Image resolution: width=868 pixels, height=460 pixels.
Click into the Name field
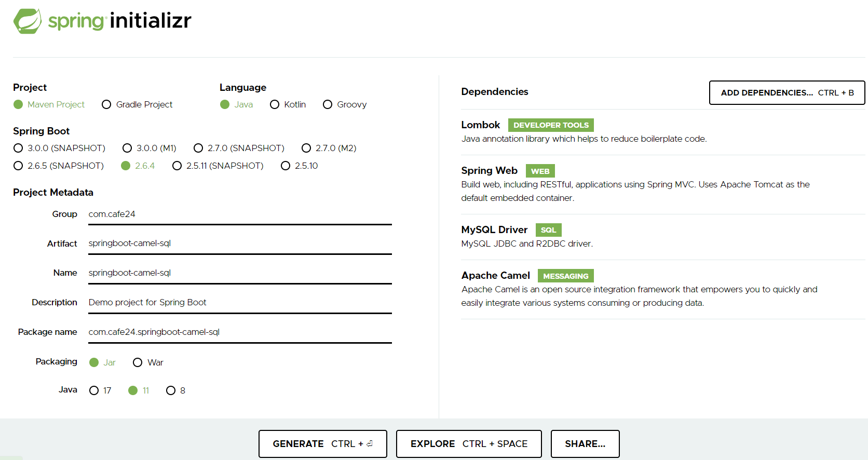pyautogui.click(x=240, y=273)
